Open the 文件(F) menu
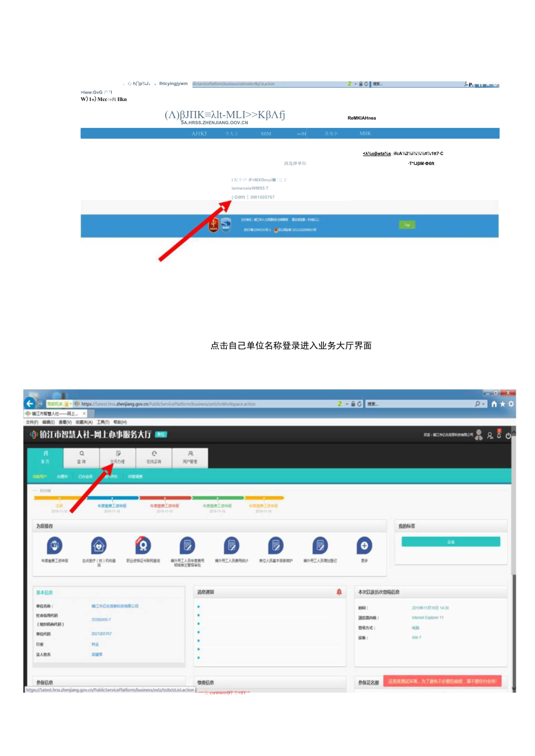This screenshot has height=756, width=535. click(33, 422)
